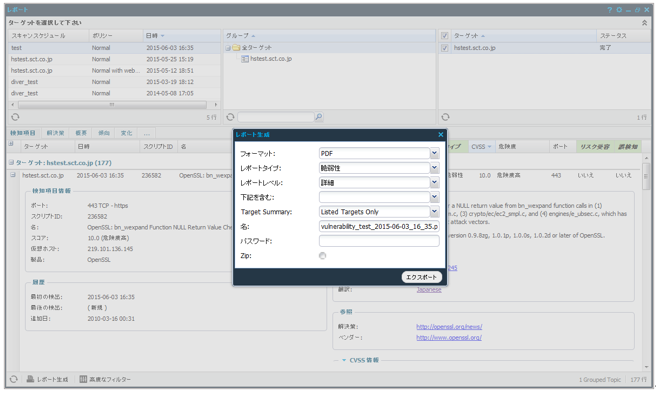Switch to the 変化 tab
Image resolution: width=656 pixels, height=393 pixels.
tap(126, 133)
